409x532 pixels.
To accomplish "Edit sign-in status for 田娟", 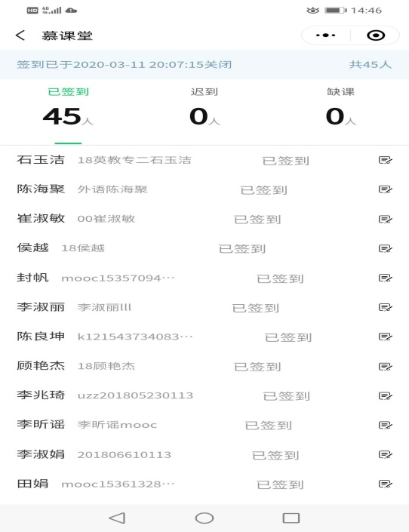I will click(386, 484).
